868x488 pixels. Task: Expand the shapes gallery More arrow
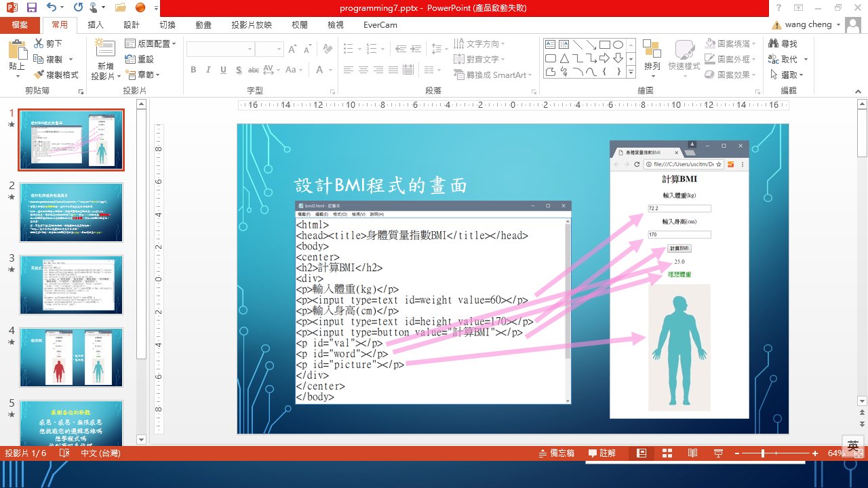631,72
